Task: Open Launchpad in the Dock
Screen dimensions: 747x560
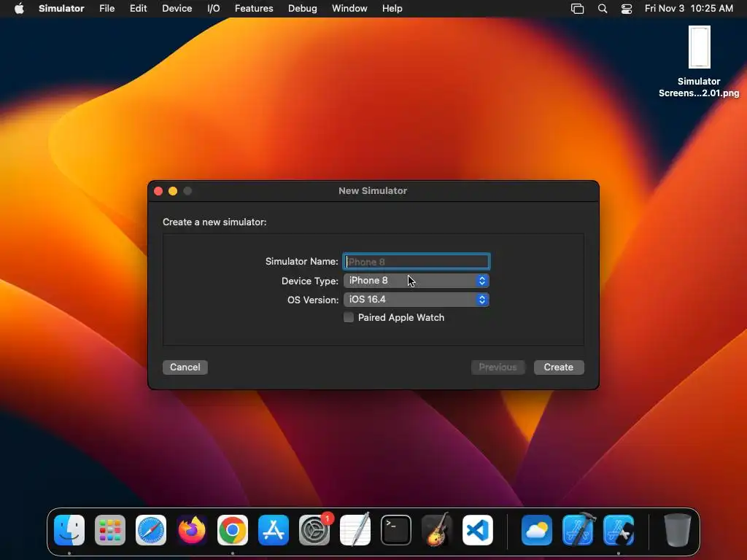Action: [x=110, y=530]
